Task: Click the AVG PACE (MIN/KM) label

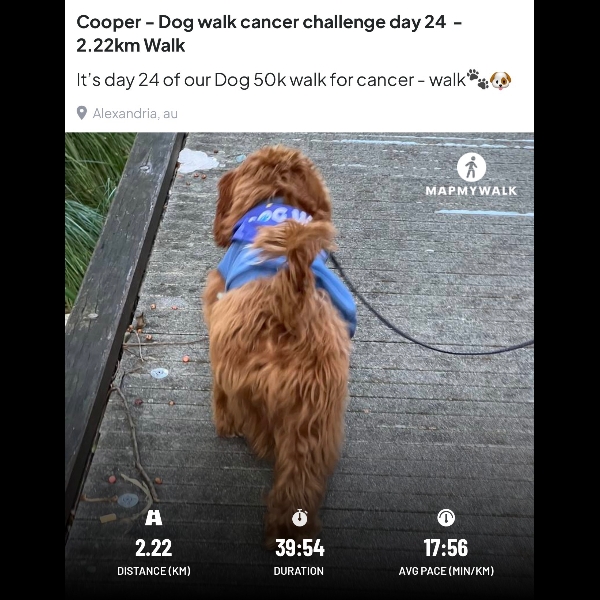Action: pos(446,571)
